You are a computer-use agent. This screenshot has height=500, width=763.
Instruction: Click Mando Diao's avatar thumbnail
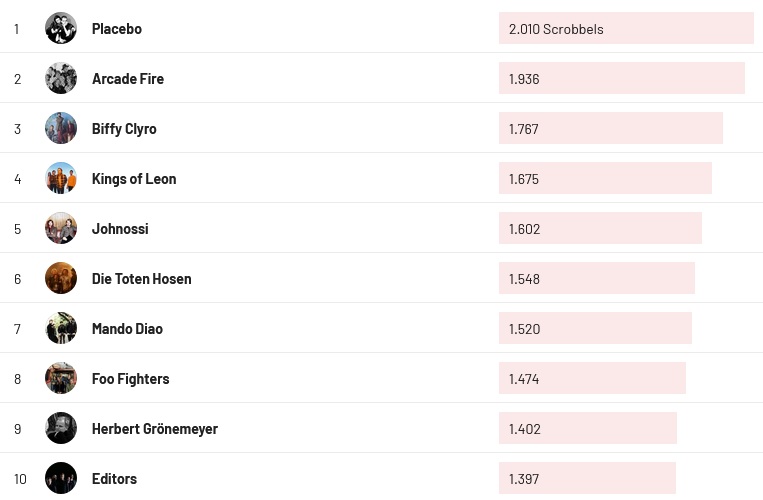tap(61, 328)
